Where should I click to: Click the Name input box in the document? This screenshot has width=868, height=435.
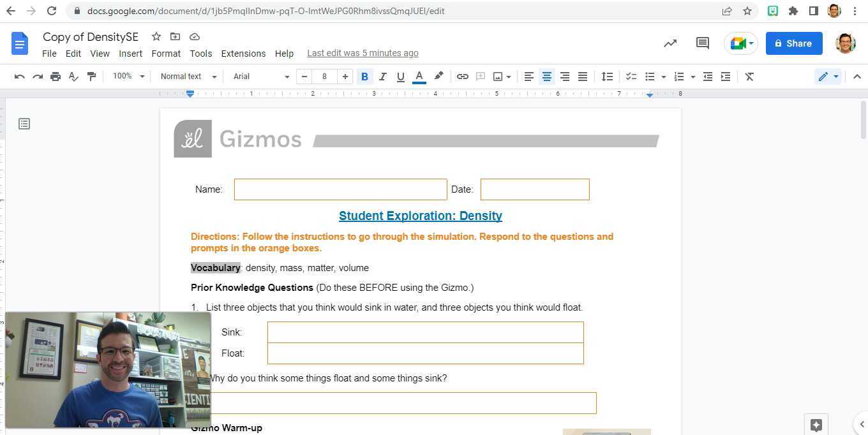[340, 189]
